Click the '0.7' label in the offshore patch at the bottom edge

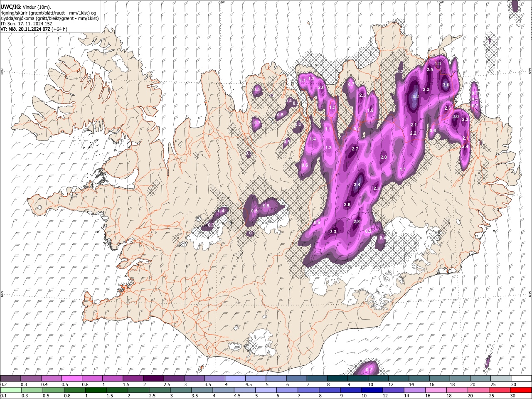click(369, 370)
